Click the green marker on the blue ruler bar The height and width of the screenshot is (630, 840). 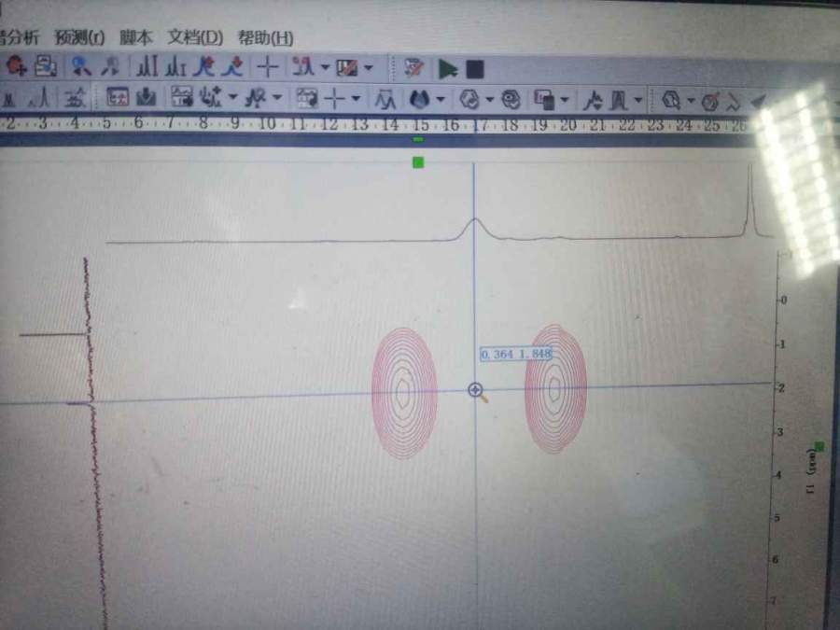418,139
